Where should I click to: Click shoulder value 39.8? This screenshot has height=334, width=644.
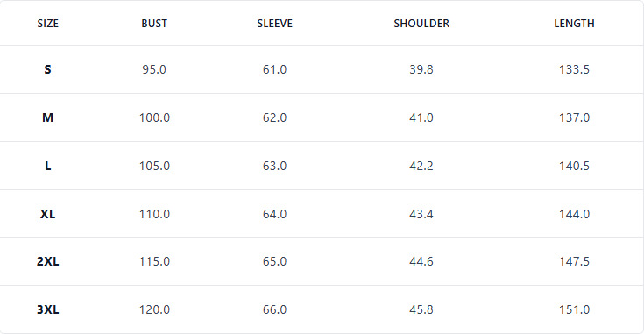click(x=421, y=69)
